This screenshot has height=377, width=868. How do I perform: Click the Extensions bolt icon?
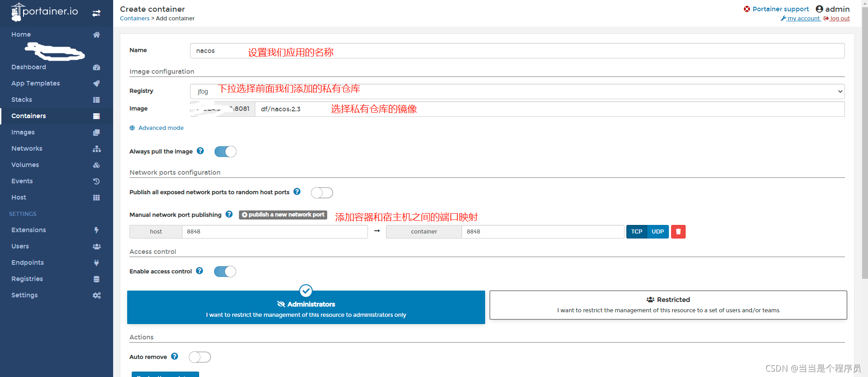click(96, 230)
